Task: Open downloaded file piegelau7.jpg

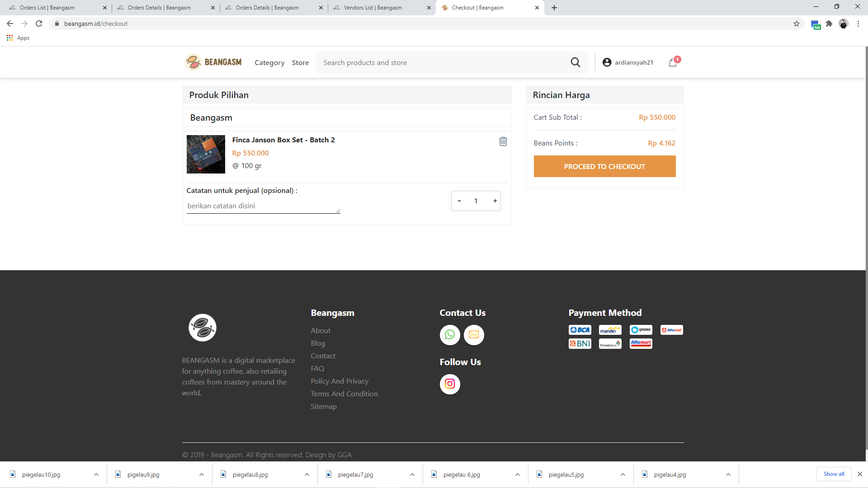Action: tap(355, 474)
